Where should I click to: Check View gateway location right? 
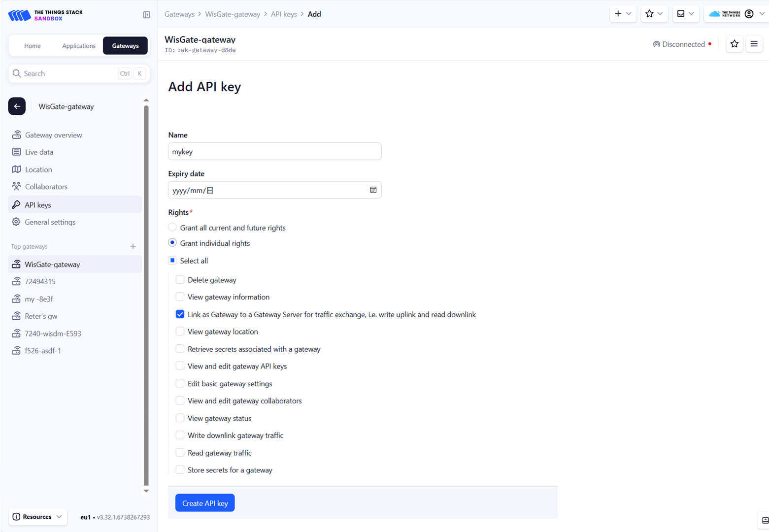180,332
